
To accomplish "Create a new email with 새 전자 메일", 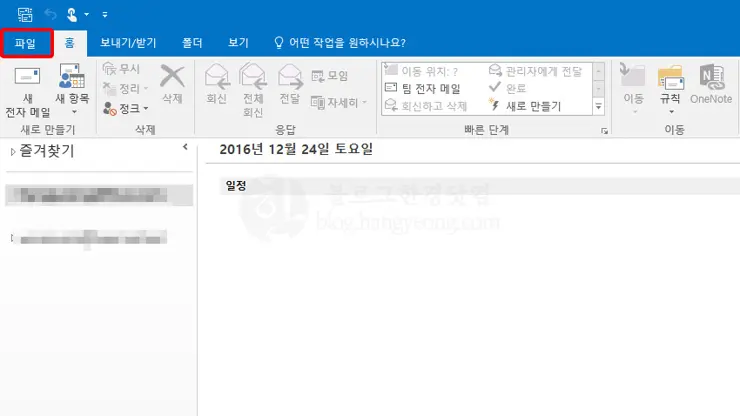I will (28, 92).
